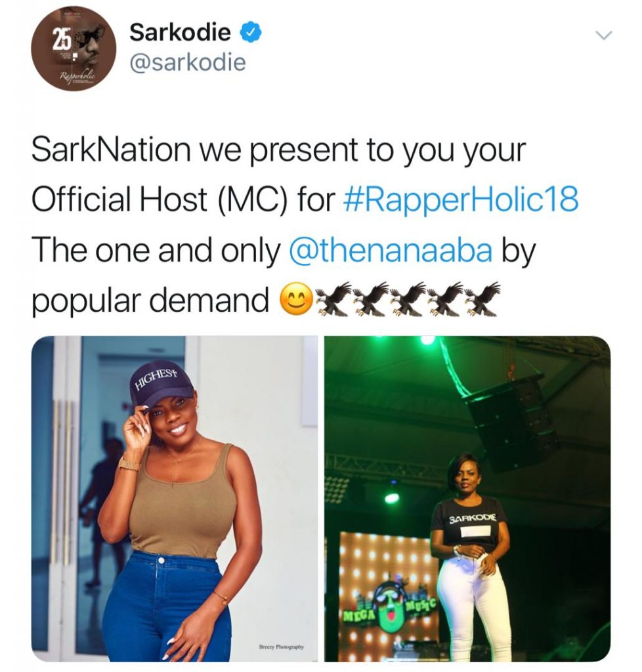Open the @sarkodie handle
This screenshot has width=642, height=672.
point(187,63)
